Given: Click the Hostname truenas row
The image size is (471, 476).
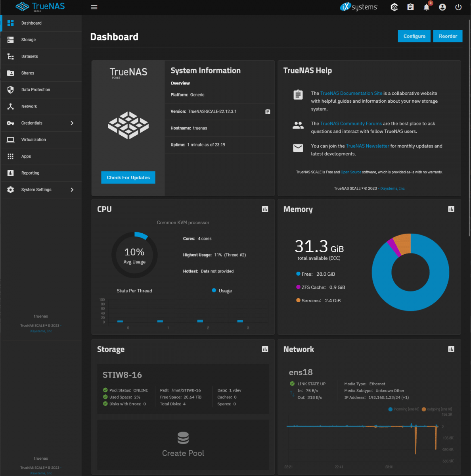Looking at the screenshot, I should (220, 128).
